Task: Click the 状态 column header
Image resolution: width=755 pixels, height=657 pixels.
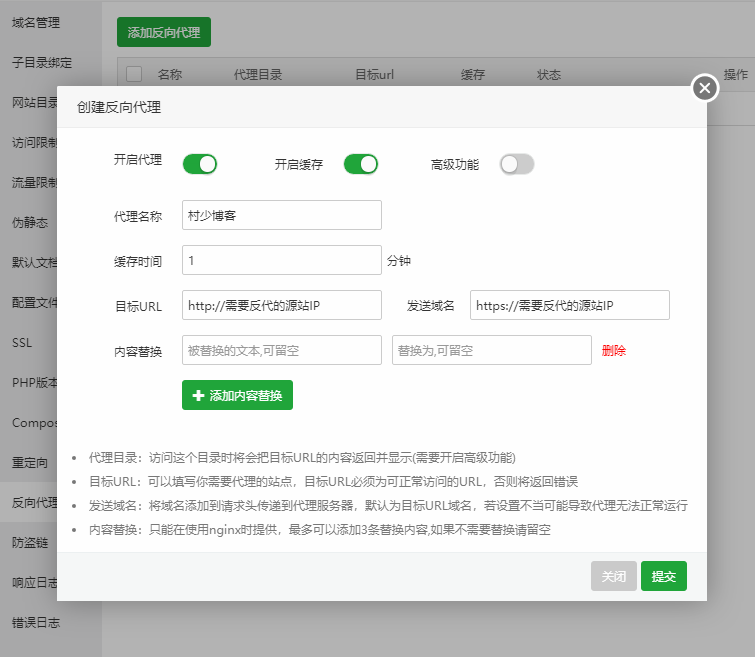Action: pyautogui.click(x=549, y=74)
